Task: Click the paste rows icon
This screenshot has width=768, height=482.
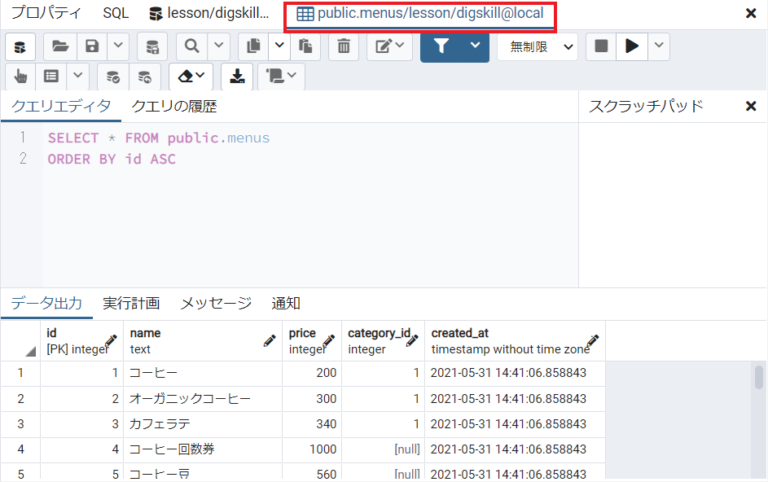Action: click(x=305, y=46)
